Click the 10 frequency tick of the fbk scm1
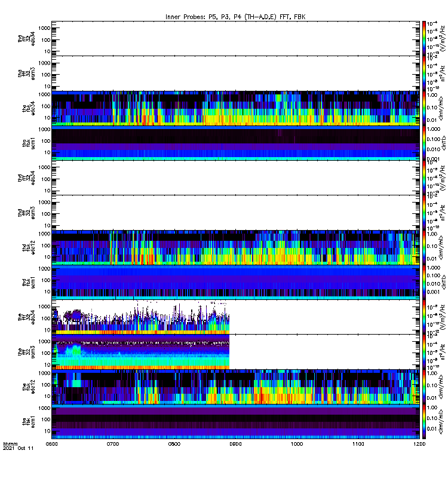 tap(47, 431)
